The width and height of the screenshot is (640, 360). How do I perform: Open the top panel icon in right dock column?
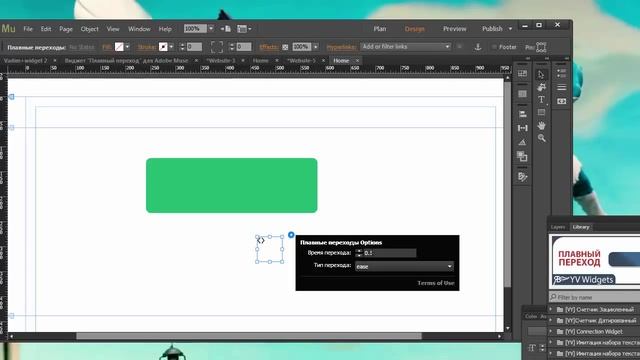562,74
